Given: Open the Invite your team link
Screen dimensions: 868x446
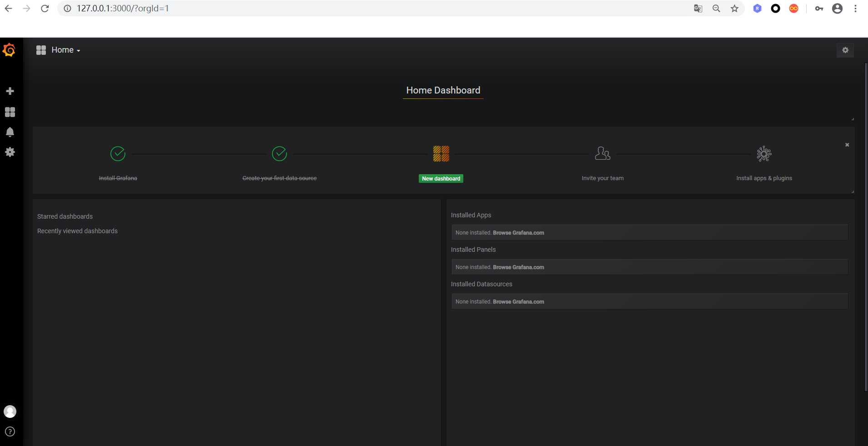Looking at the screenshot, I should tap(603, 178).
